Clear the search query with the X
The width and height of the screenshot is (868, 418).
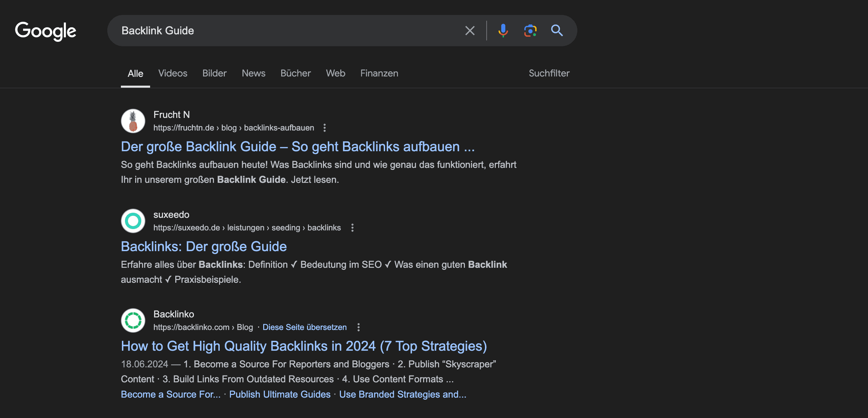[x=470, y=31]
